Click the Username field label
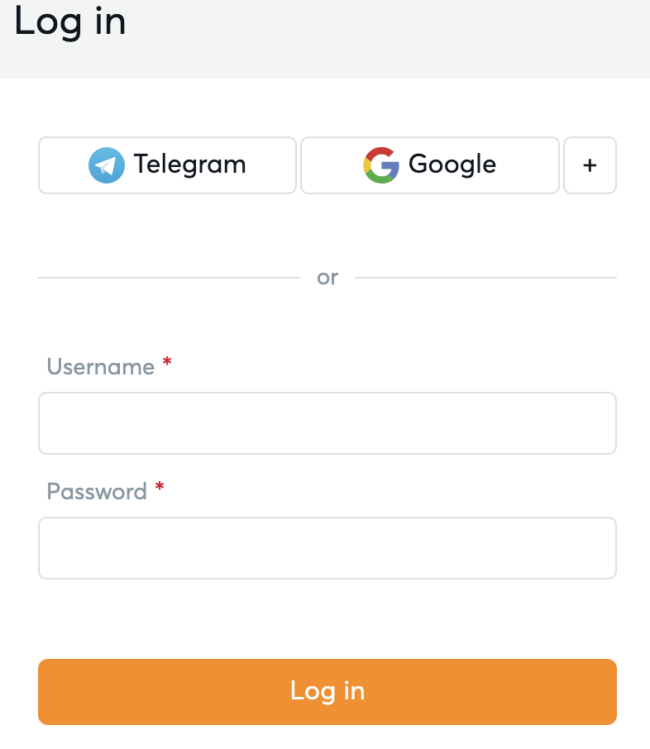Image resolution: width=650 pixels, height=749 pixels. pyautogui.click(x=100, y=367)
